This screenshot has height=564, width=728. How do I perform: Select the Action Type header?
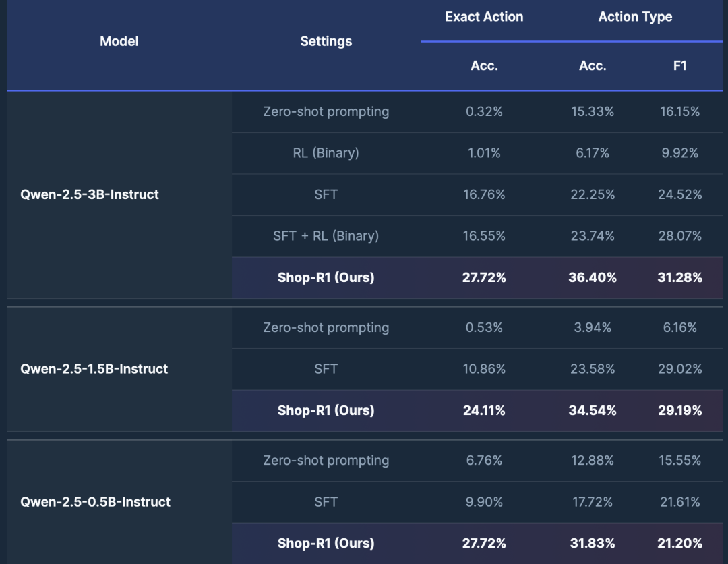click(x=635, y=17)
